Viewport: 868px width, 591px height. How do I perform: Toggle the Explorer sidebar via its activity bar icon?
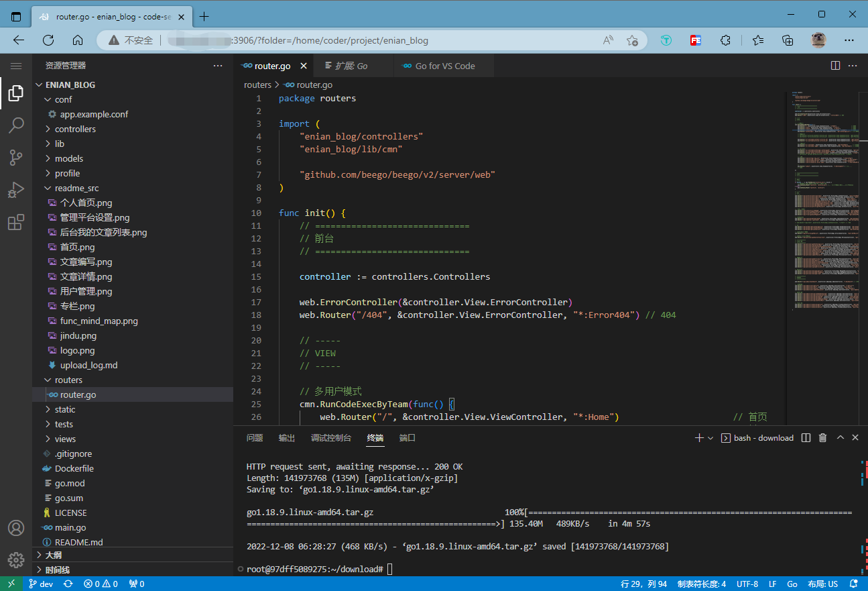pyautogui.click(x=16, y=93)
